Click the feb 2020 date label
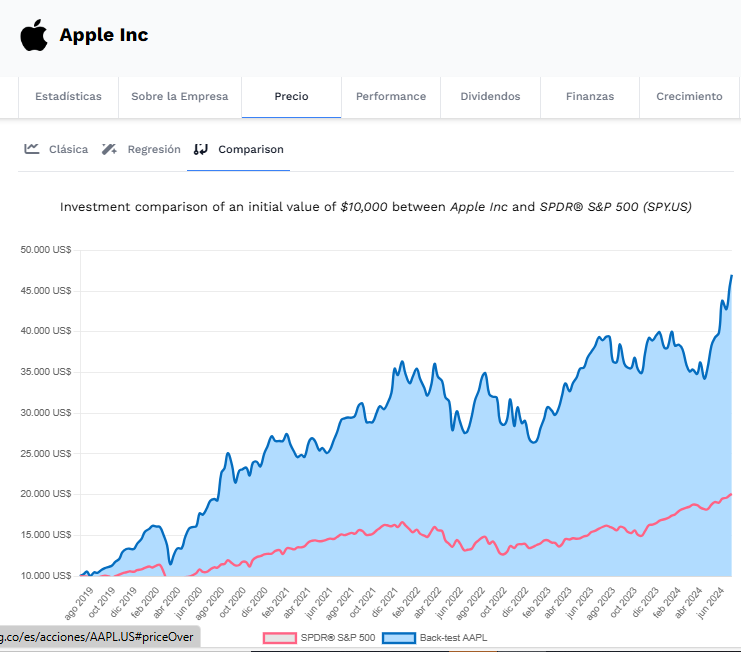The width and height of the screenshot is (741, 652). pyautogui.click(x=145, y=602)
